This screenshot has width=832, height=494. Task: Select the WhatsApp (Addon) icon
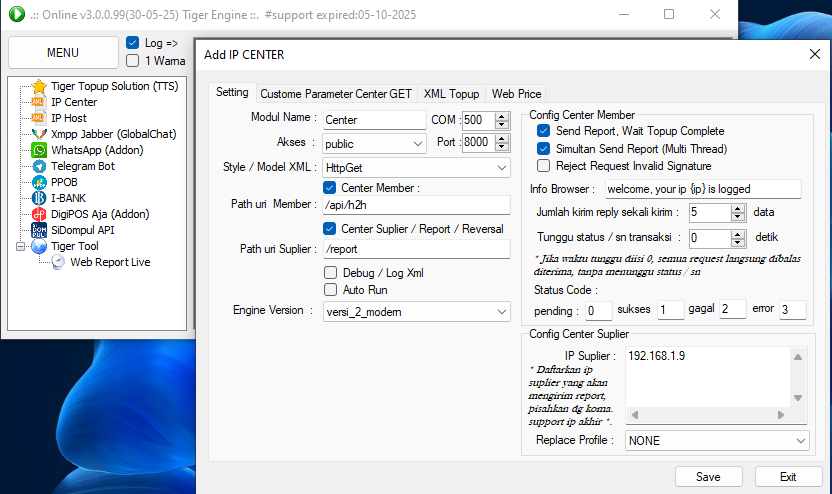click(x=39, y=150)
